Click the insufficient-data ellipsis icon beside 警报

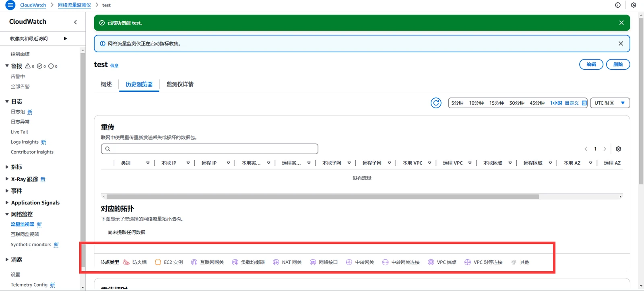click(x=51, y=66)
